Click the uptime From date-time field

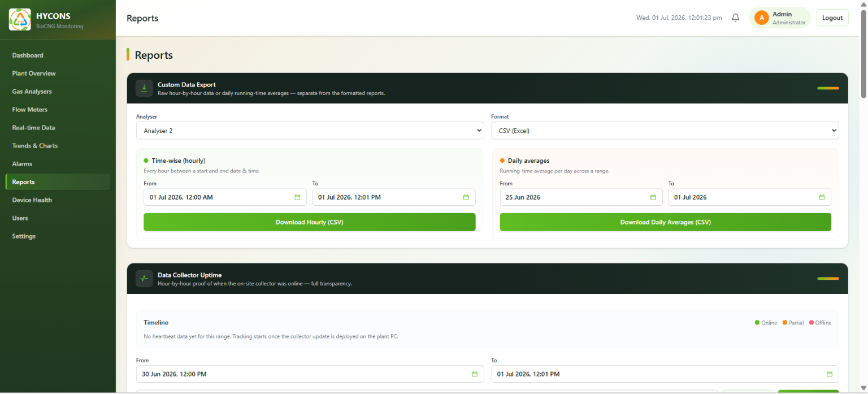pos(310,374)
